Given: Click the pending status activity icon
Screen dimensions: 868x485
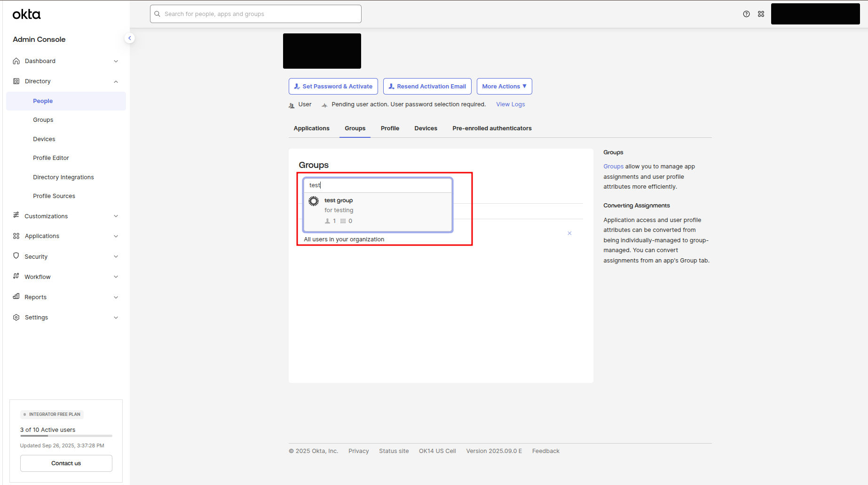Looking at the screenshot, I should 324,105.
